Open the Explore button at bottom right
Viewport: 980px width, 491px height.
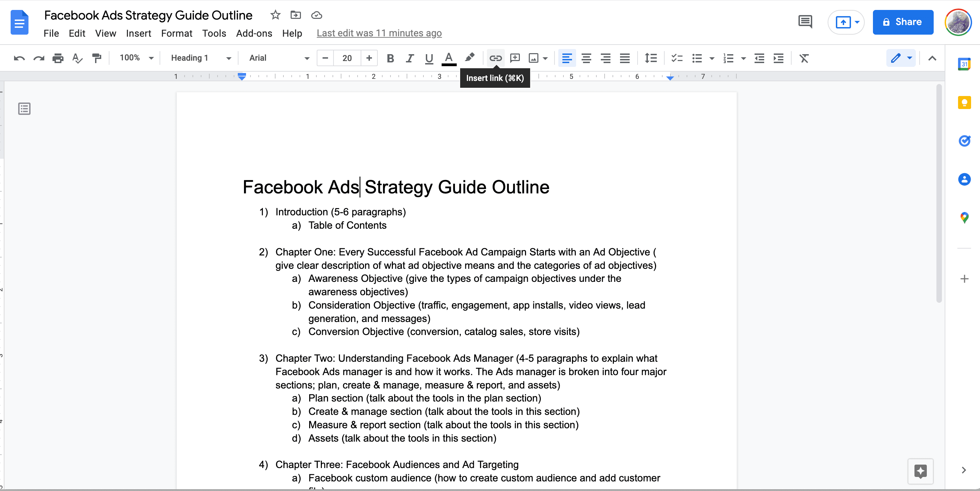(x=921, y=471)
